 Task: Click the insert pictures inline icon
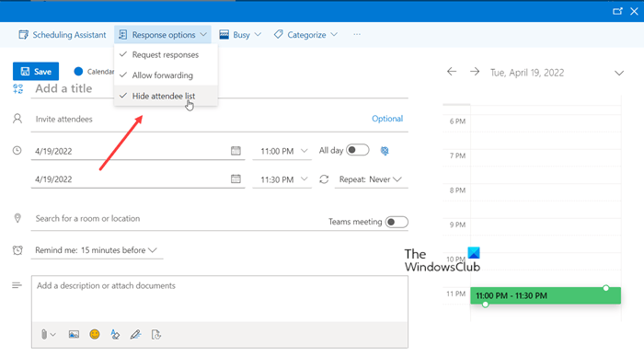coord(74,334)
